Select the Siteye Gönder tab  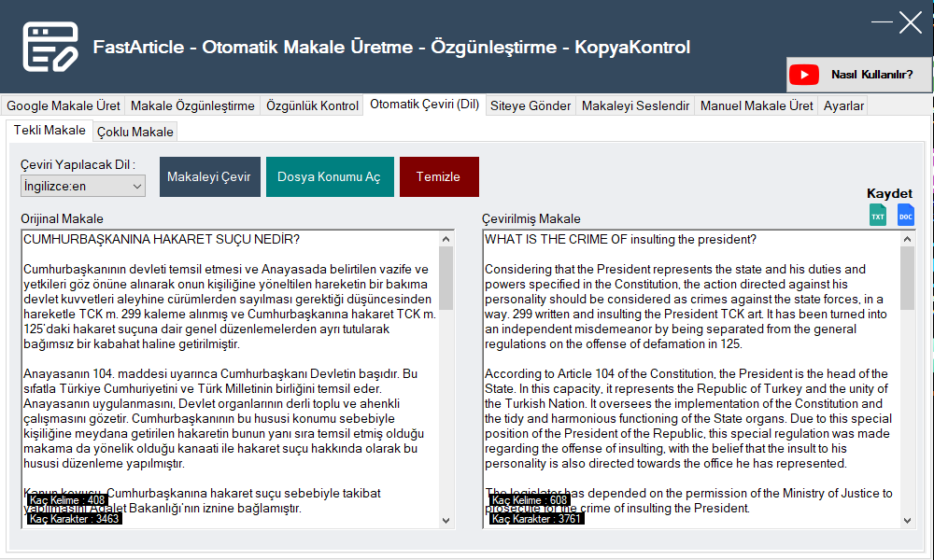click(x=531, y=105)
